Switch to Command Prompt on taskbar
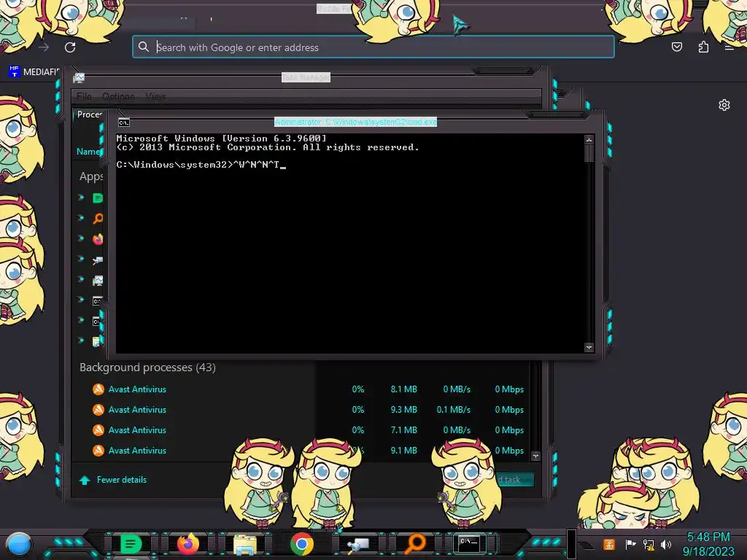 (469, 542)
